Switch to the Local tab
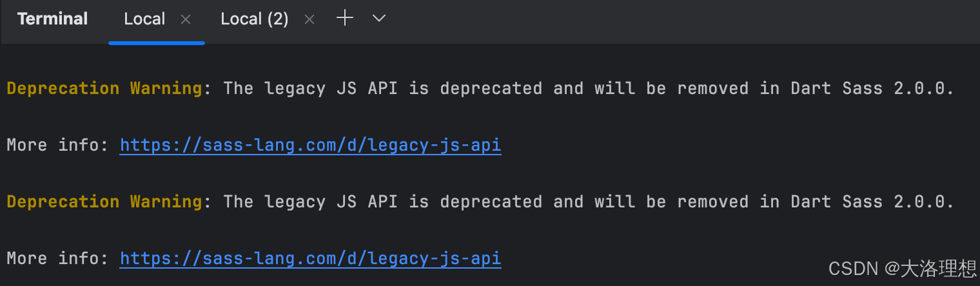Screen dimensions: 980x286 (144, 19)
